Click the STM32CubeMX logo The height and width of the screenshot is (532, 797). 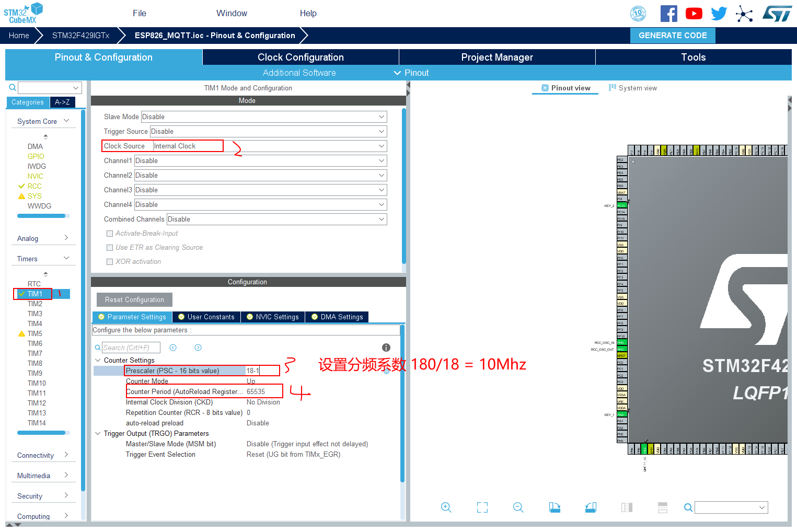(24, 13)
